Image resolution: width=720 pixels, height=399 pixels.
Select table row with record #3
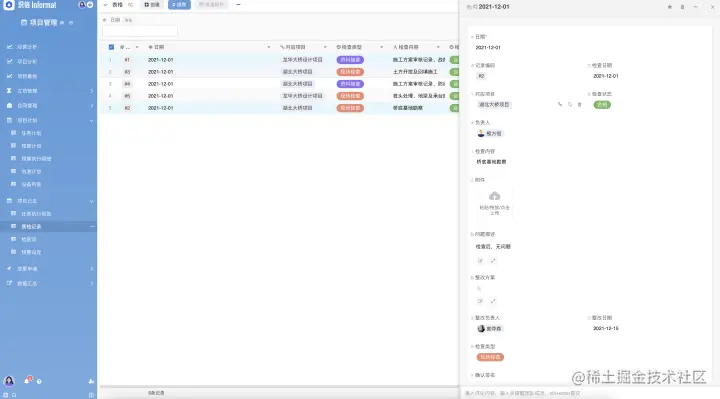pos(279,72)
